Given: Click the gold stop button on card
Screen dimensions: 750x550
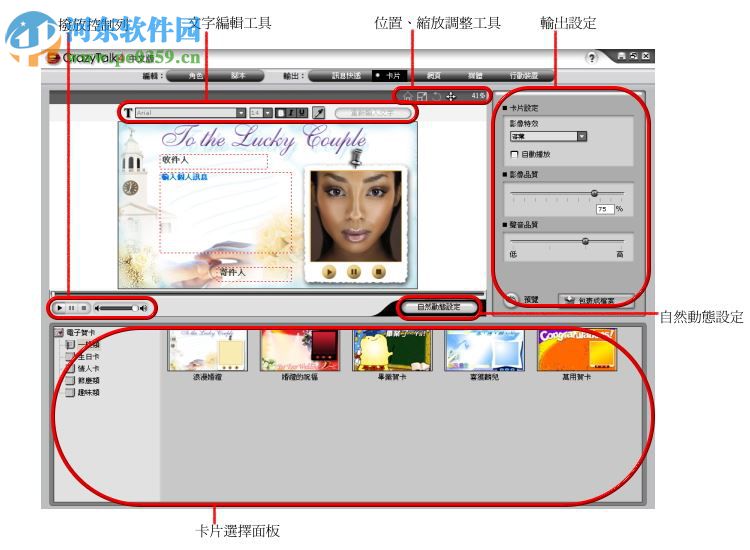Looking at the screenshot, I should pyautogui.click(x=378, y=272).
